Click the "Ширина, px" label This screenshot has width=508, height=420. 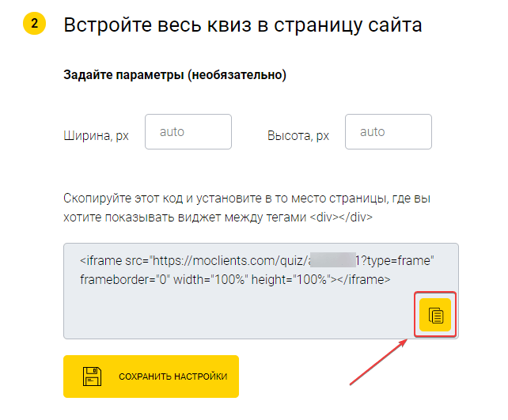(x=96, y=136)
